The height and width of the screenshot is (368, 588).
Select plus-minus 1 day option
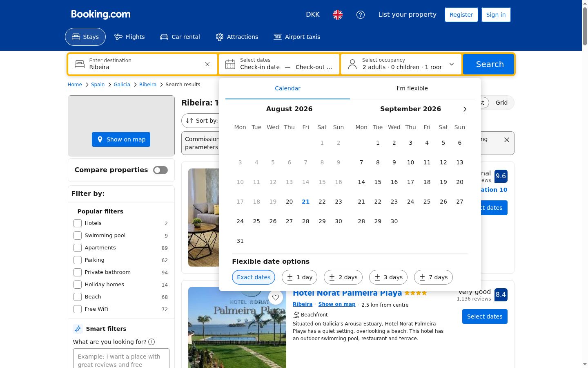pyautogui.click(x=300, y=277)
